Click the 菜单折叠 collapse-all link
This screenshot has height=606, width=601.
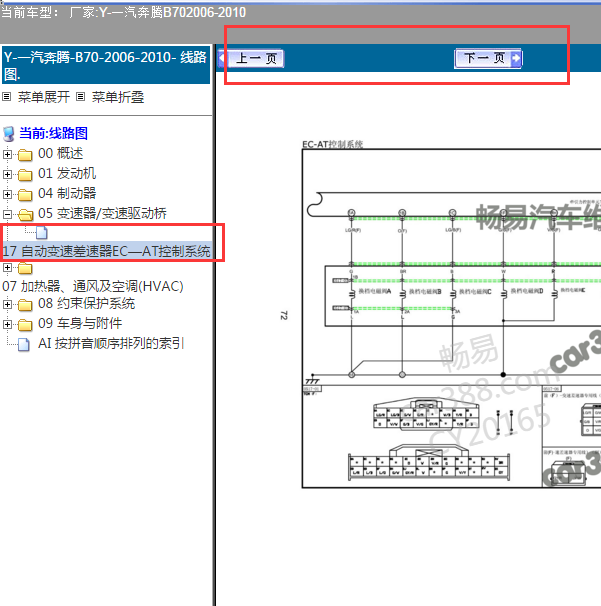118,97
